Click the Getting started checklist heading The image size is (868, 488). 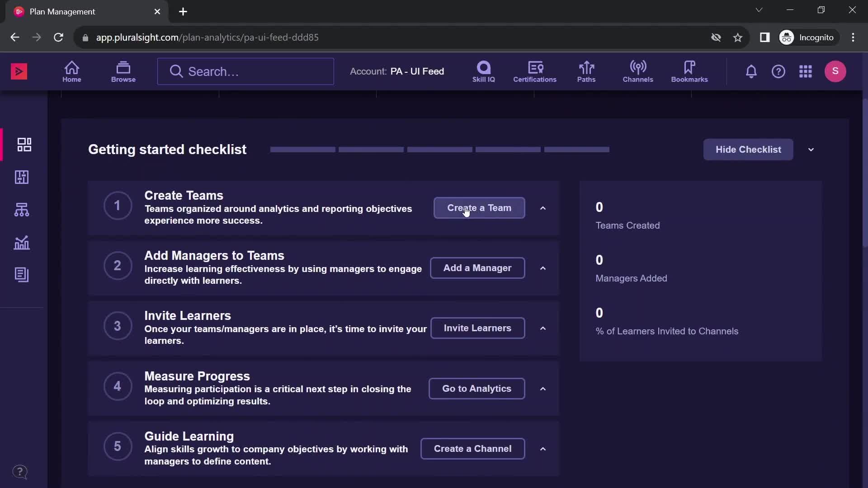click(167, 150)
